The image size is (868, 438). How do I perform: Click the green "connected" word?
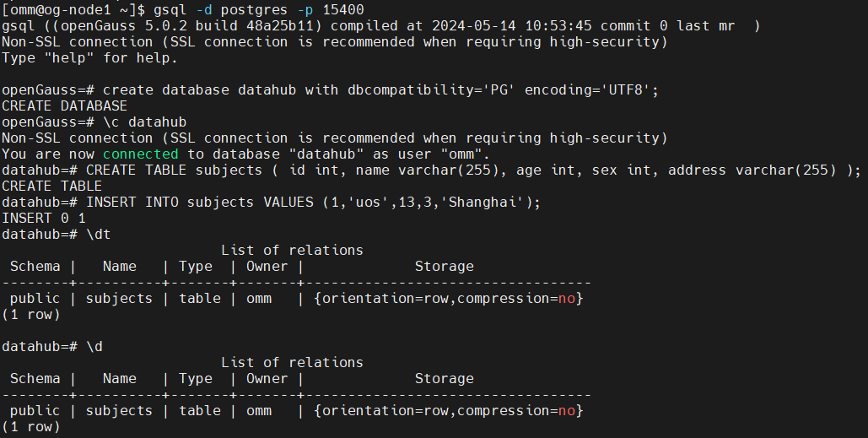(x=141, y=154)
